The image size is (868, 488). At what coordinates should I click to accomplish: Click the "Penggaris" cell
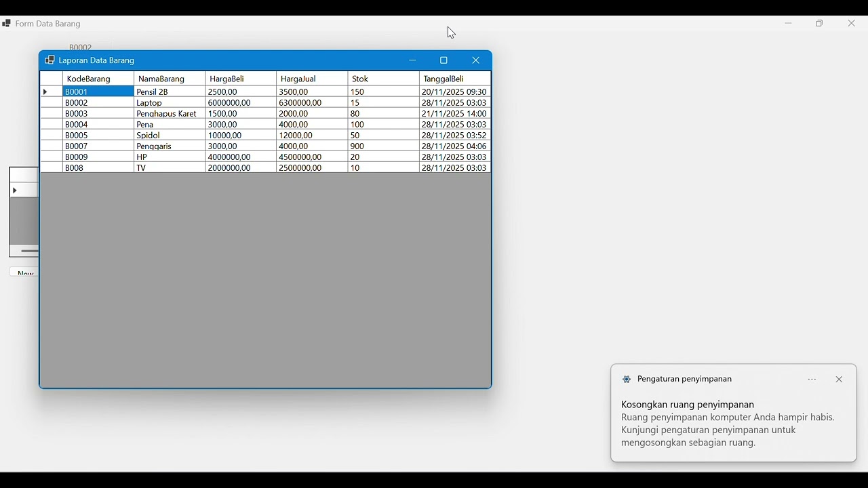tap(170, 146)
